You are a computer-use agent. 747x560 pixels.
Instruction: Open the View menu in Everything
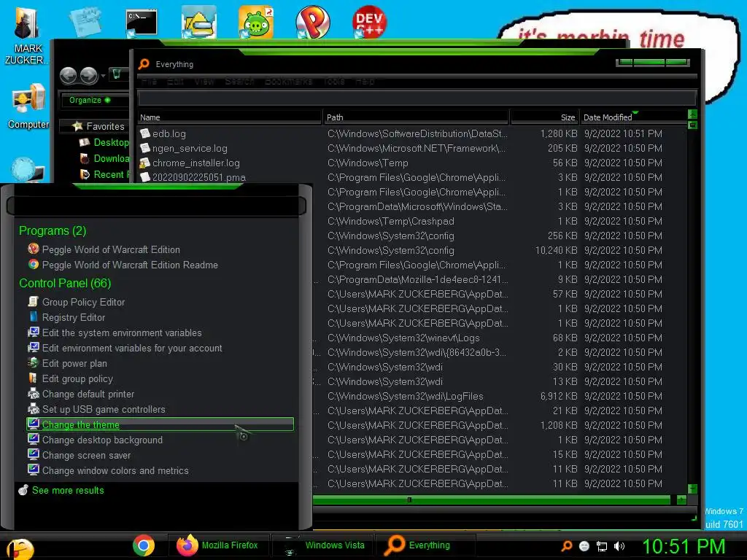click(204, 82)
